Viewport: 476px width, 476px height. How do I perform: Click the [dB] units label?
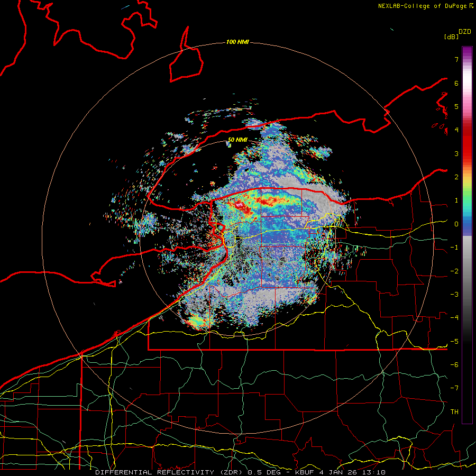tap(451, 37)
